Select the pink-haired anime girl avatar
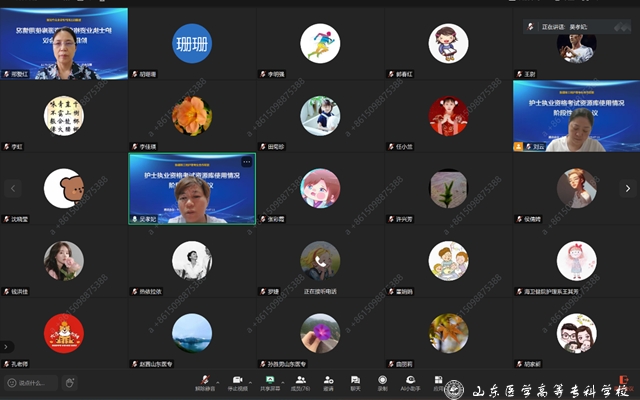640x400 pixels. click(320, 188)
